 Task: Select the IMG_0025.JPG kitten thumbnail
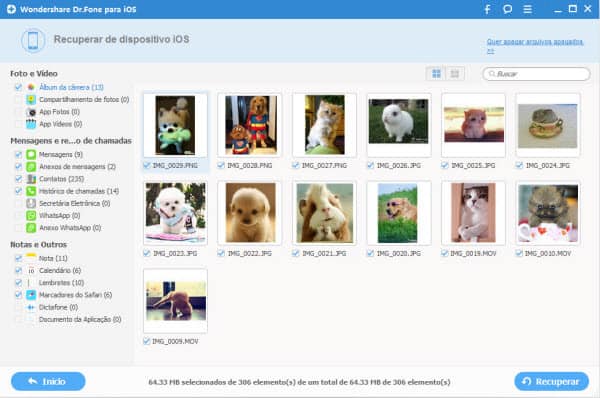(474, 125)
